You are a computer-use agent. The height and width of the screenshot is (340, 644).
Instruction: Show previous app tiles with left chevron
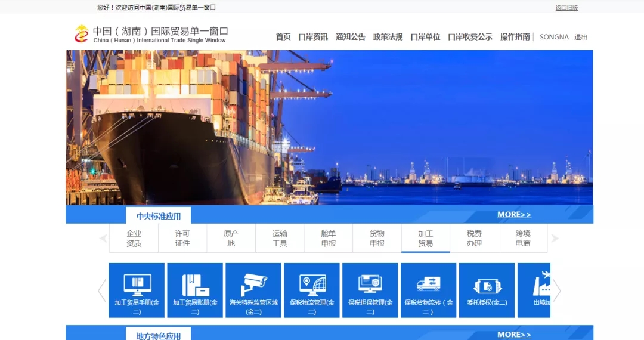102,290
